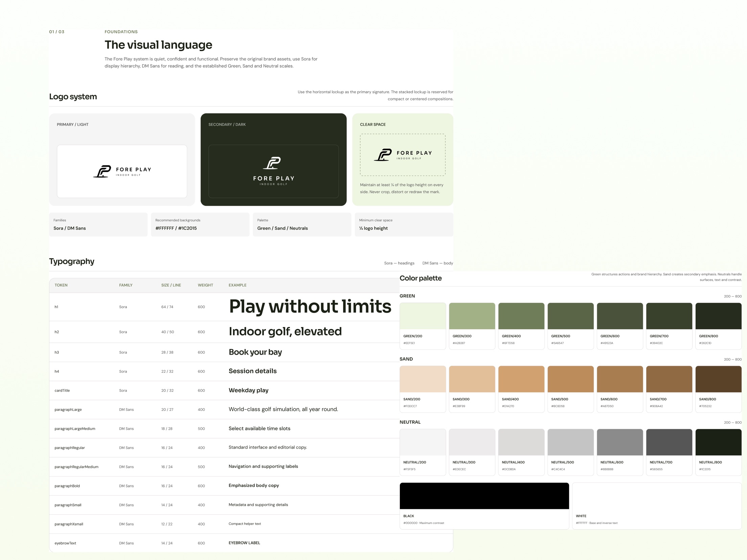Click the 'eyebrowText' token cell

(65, 543)
